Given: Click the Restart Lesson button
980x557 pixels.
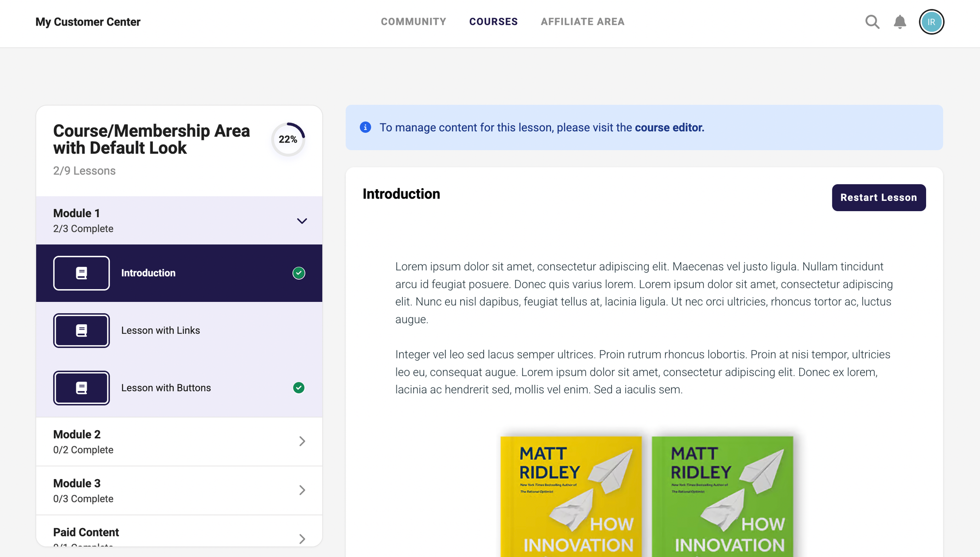Looking at the screenshot, I should click(879, 197).
